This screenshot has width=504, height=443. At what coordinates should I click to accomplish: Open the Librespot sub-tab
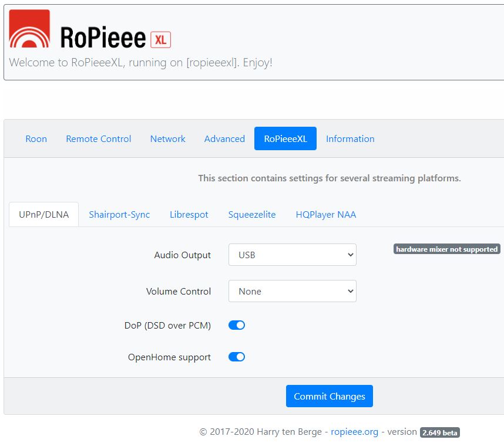click(x=189, y=214)
